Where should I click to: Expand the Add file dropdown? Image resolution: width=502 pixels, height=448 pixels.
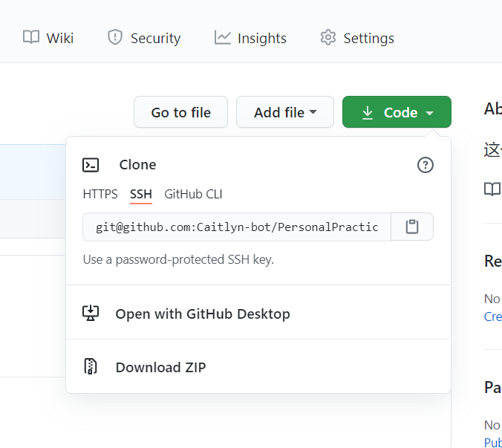(x=285, y=112)
